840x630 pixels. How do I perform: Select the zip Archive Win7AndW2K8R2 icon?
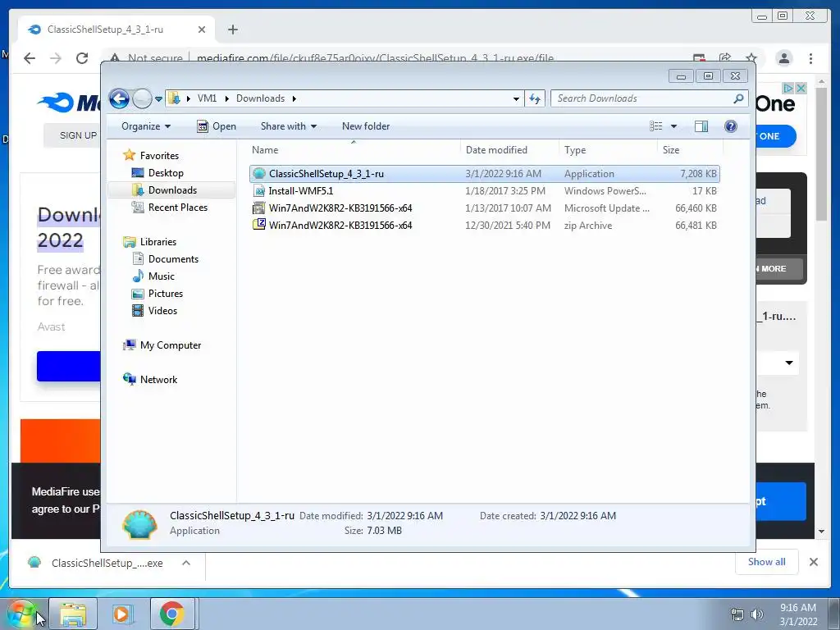[259, 225]
